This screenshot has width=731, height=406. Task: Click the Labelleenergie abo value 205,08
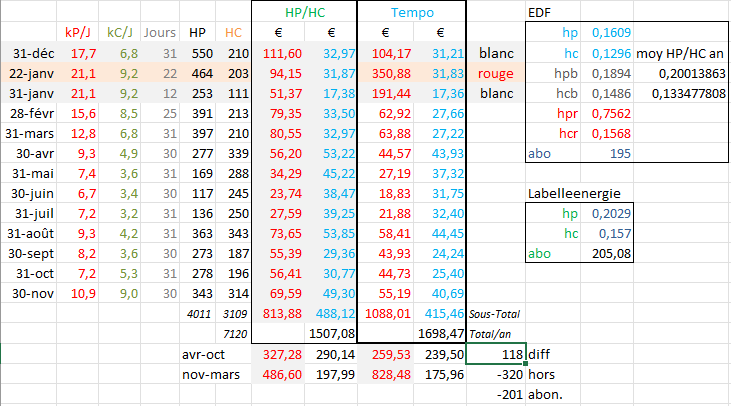pyautogui.click(x=607, y=254)
